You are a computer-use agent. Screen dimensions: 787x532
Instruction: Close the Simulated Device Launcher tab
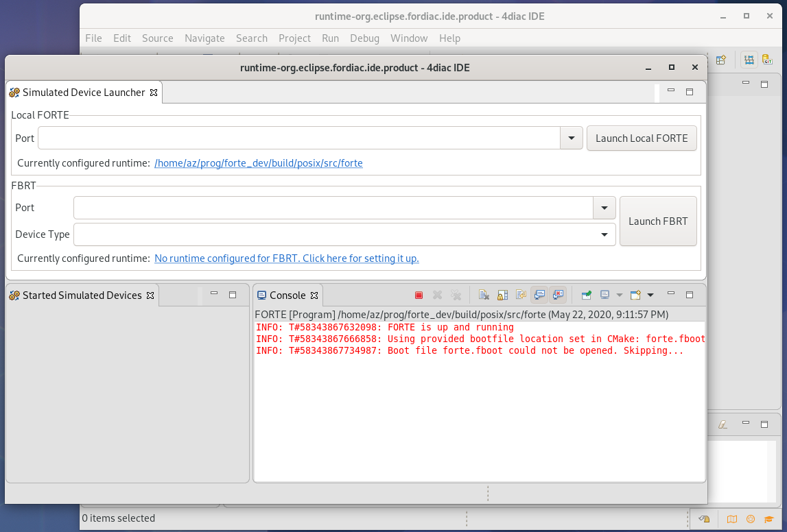(154, 93)
